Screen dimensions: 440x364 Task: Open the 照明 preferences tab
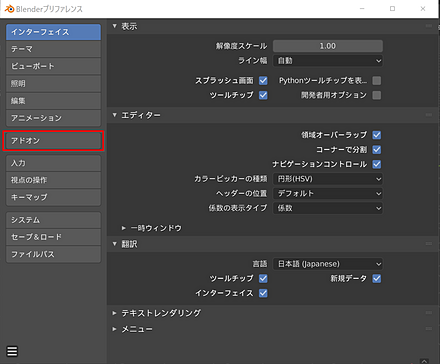[x=53, y=84]
